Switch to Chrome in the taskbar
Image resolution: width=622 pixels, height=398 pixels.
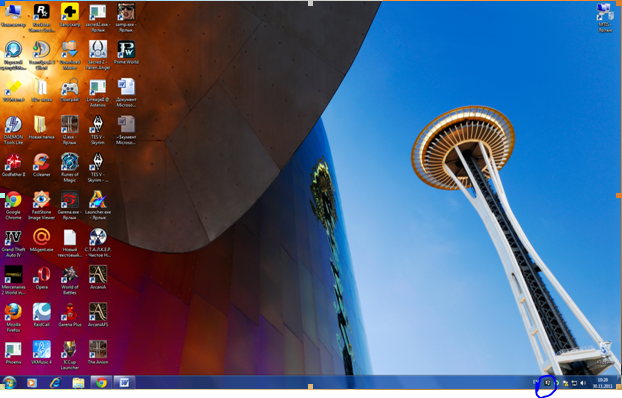tap(102, 383)
